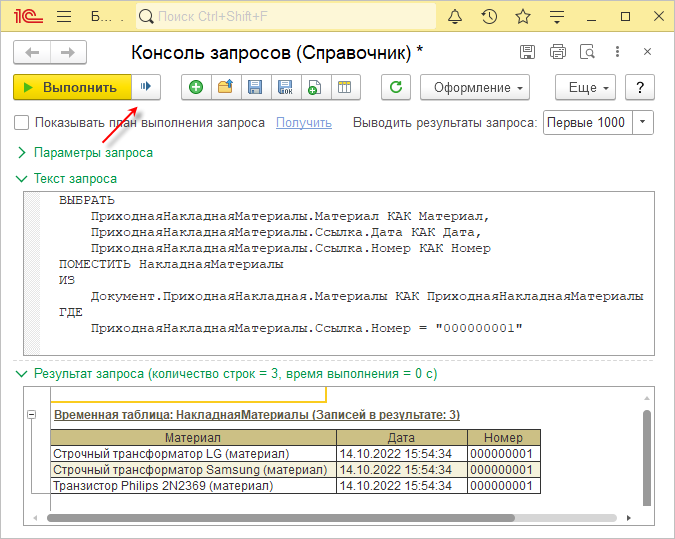Click the favorites star icon
The image size is (675, 539).
522,17
